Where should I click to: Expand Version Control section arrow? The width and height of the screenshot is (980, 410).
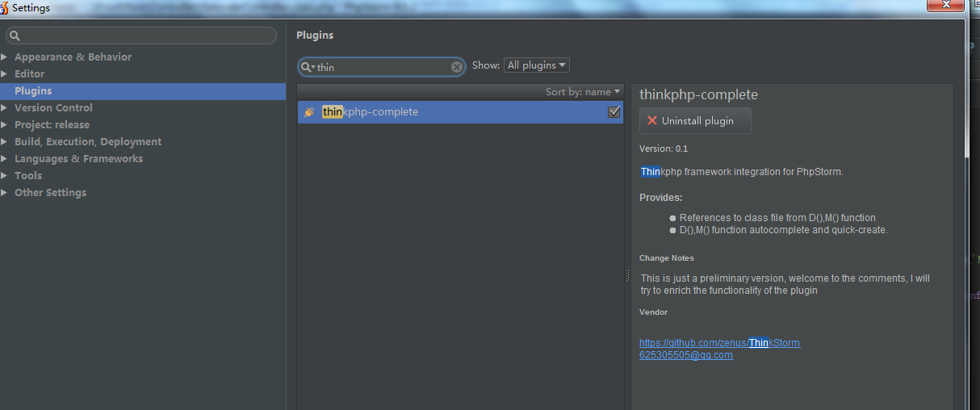click(5, 108)
